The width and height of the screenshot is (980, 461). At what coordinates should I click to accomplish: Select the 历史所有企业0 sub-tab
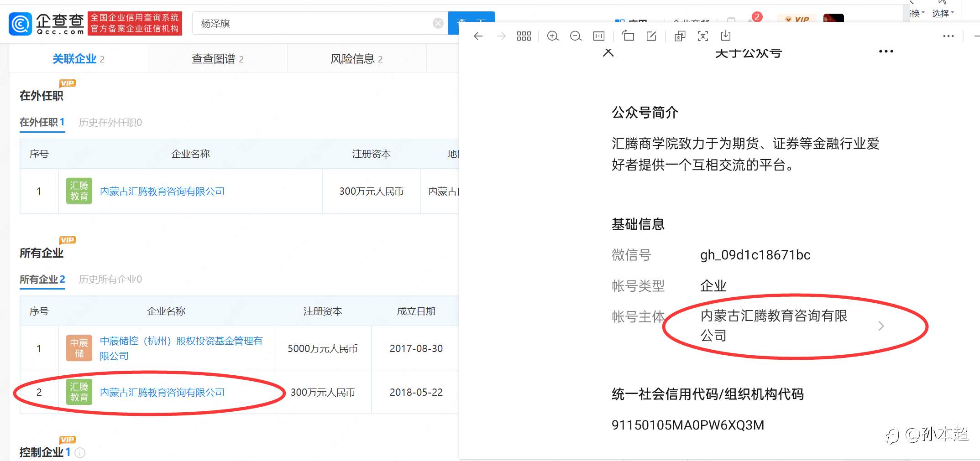click(110, 279)
